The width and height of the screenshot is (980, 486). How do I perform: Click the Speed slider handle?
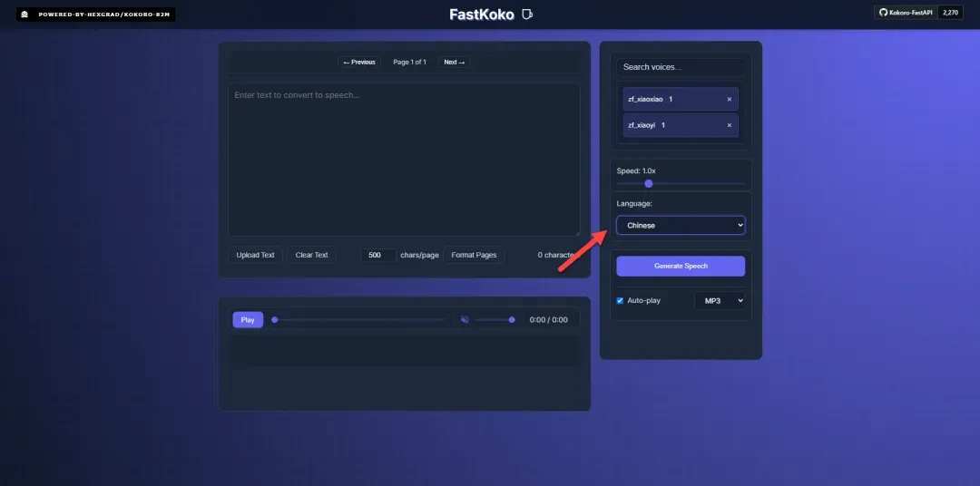pyautogui.click(x=649, y=184)
